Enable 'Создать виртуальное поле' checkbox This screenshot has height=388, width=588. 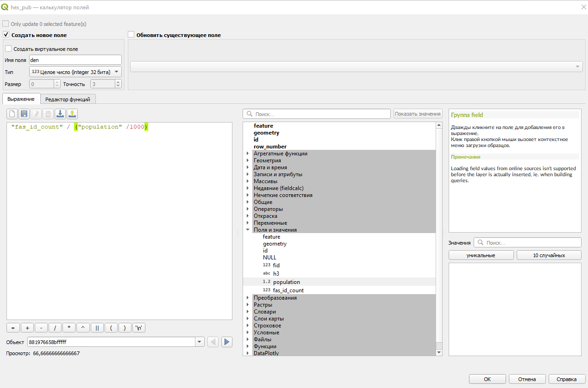[x=8, y=49]
